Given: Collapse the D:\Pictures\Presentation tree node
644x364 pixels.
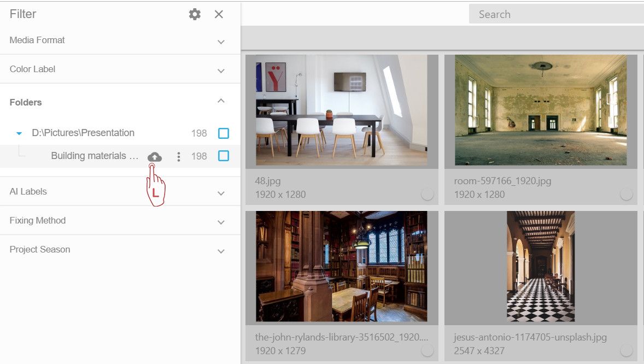Looking at the screenshot, I should tap(19, 133).
